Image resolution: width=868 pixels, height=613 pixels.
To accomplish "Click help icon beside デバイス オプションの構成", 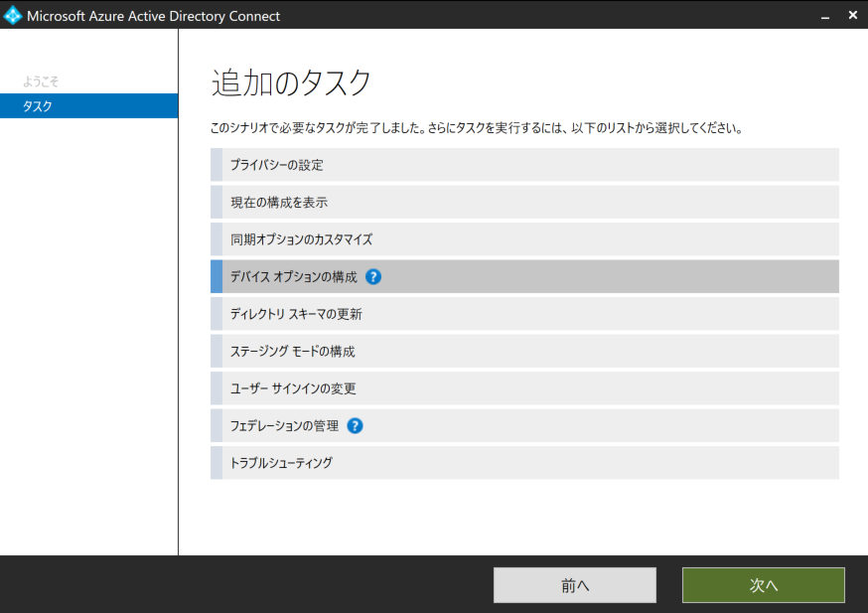I will point(373,277).
